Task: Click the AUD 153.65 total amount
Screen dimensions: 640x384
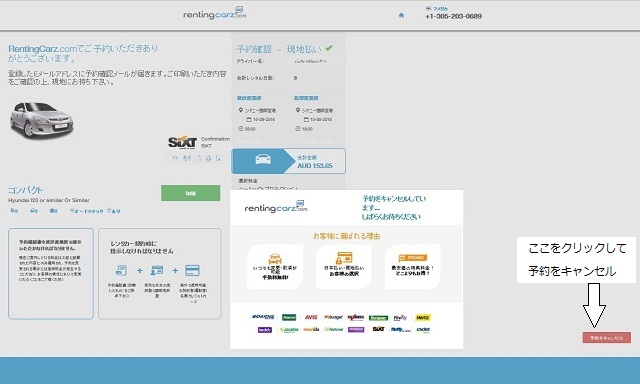Action: (x=315, y=166)
